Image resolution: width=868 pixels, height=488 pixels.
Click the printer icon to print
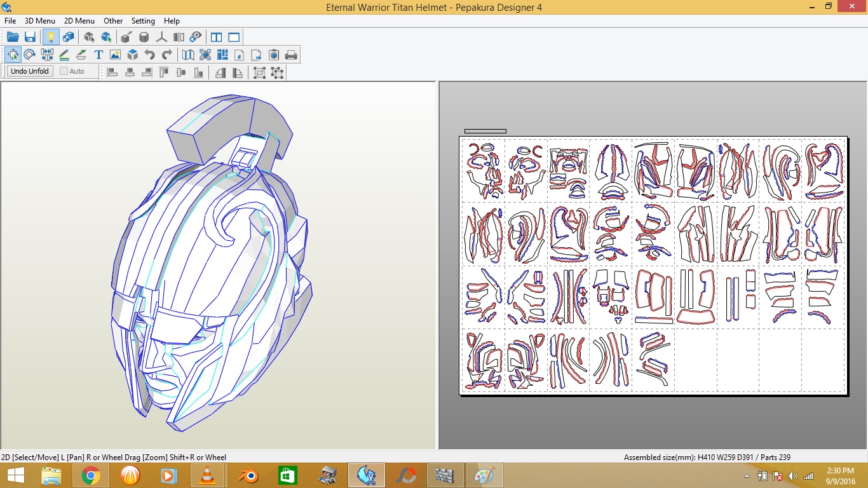click(x=291, y=55)
